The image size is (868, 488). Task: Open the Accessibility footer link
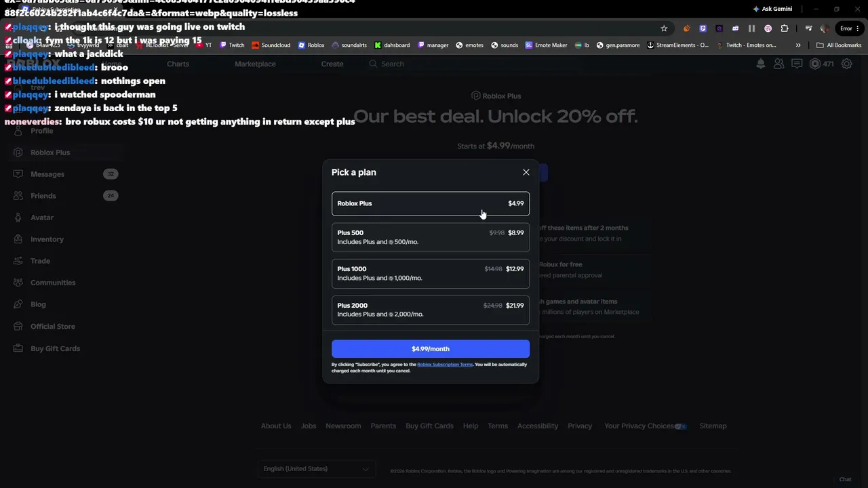538,426
